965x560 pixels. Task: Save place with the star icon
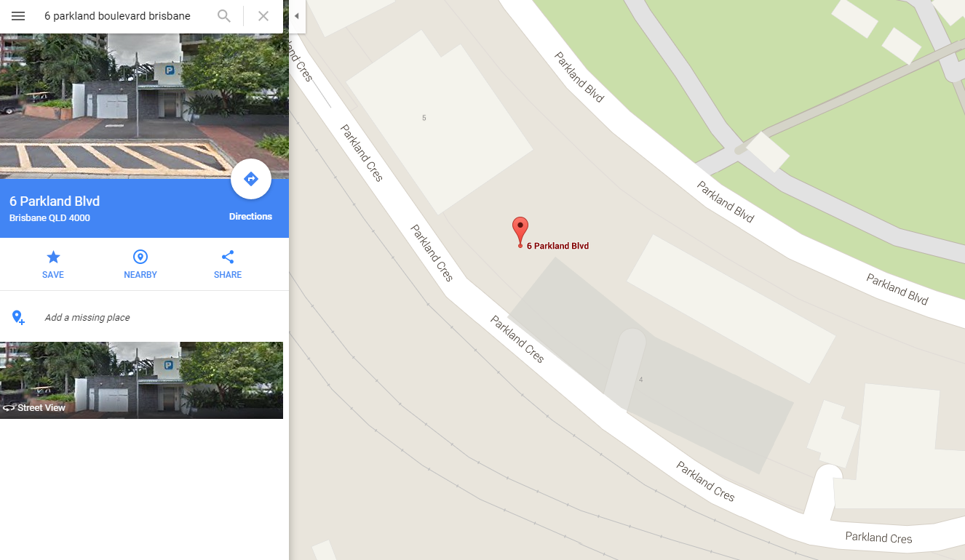[x=53, y=257]
